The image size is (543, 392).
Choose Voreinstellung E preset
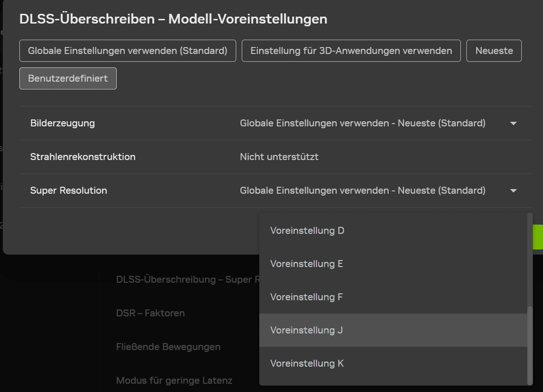(307, 264)
